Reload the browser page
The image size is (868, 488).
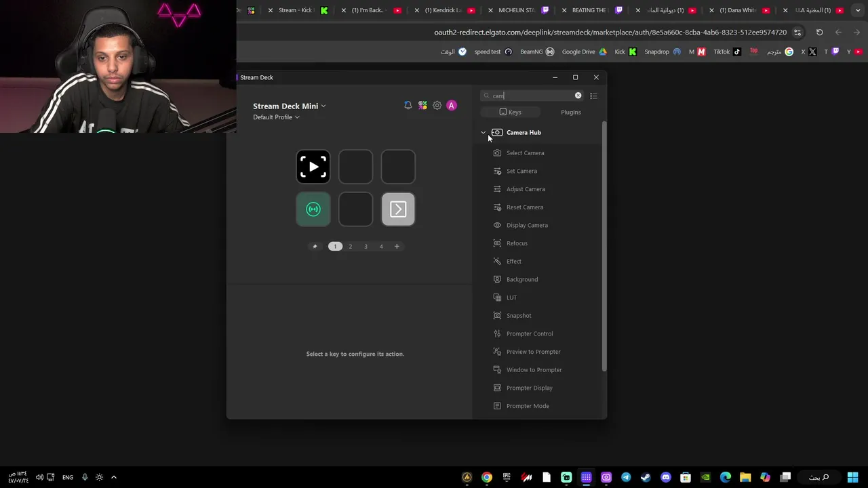[819, 32]
